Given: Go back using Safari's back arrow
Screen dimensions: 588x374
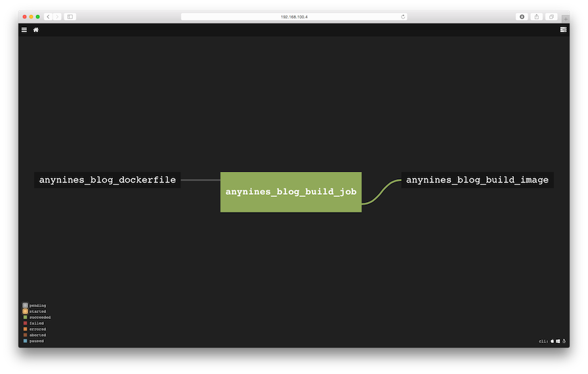Looking at the screenshot, I should click(x=48, y=16).
